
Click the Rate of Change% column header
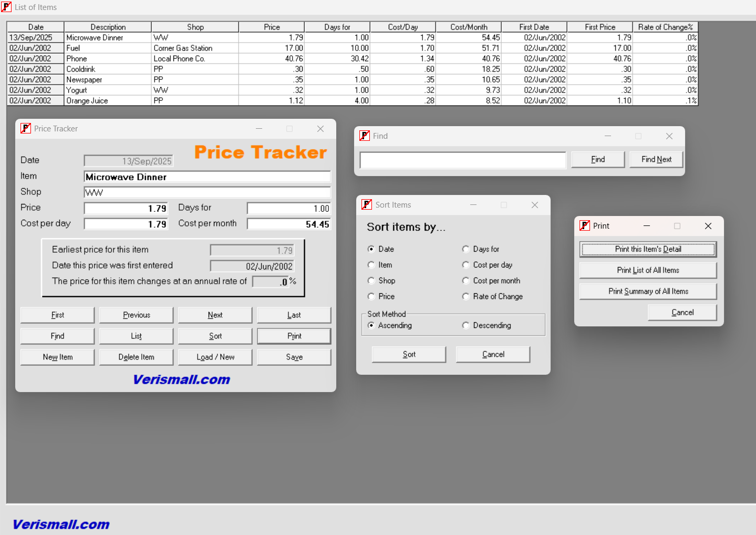click(x=665, y=27)
